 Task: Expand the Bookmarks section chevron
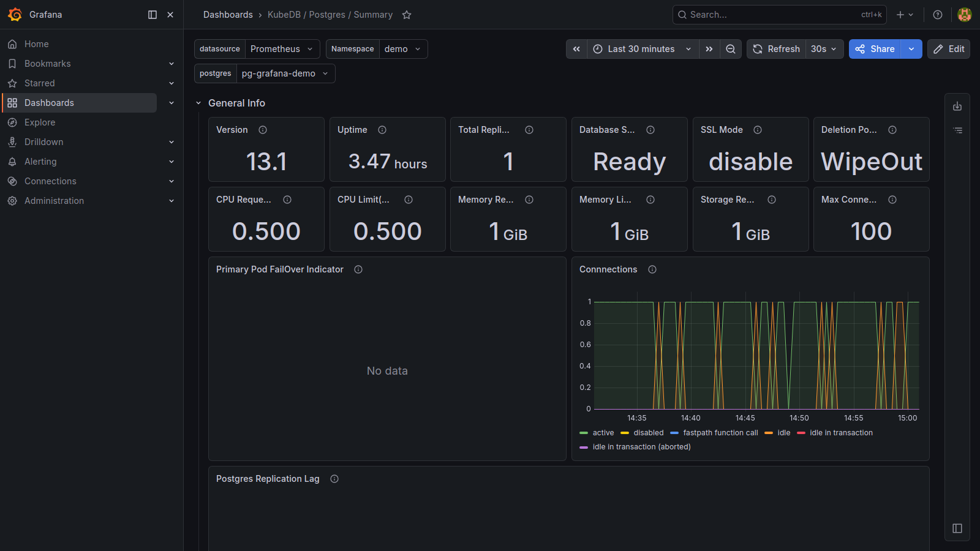coord(171,64)
